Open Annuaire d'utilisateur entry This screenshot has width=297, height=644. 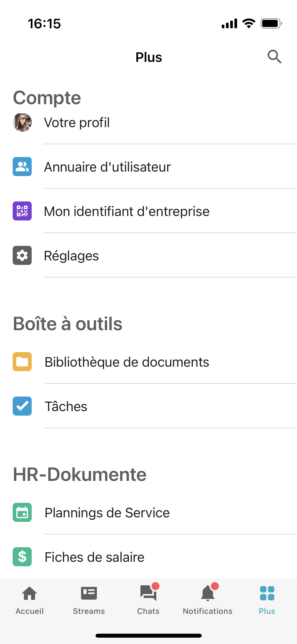pyautogui.click(x=148, y=167)
